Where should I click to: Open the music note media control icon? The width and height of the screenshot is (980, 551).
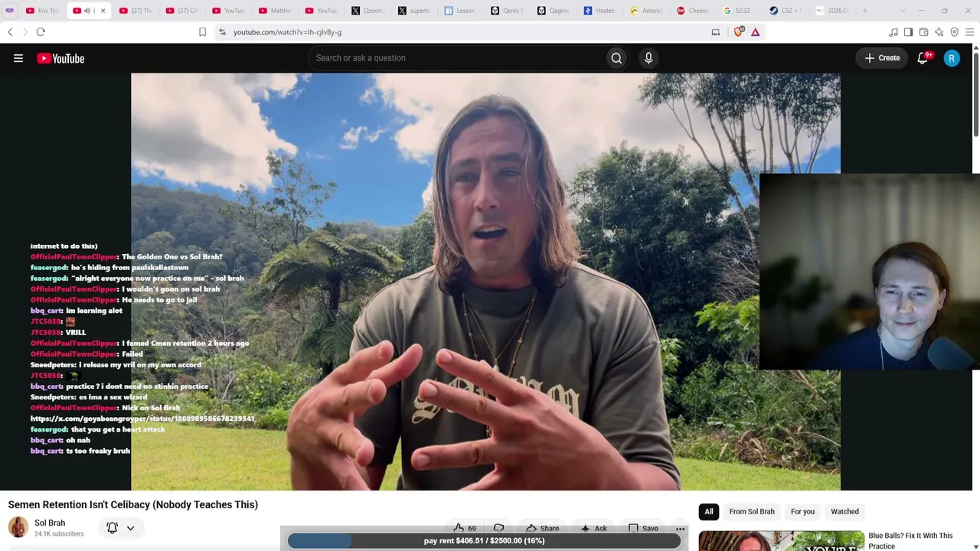click(x=893, y=32)
